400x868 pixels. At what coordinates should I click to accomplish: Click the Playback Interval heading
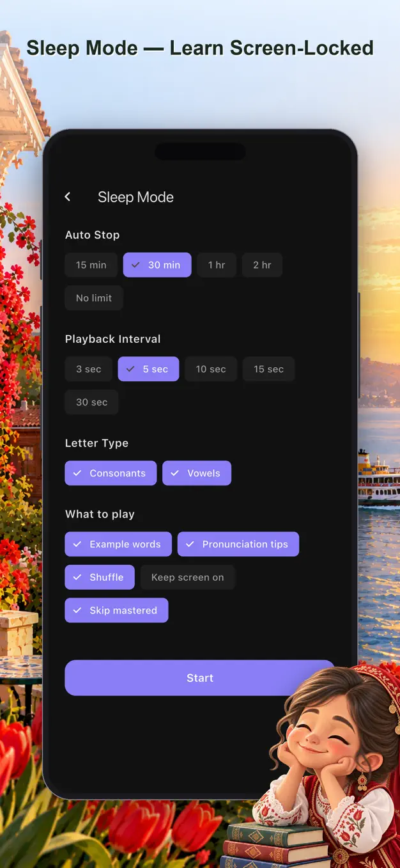pos(112,339)
